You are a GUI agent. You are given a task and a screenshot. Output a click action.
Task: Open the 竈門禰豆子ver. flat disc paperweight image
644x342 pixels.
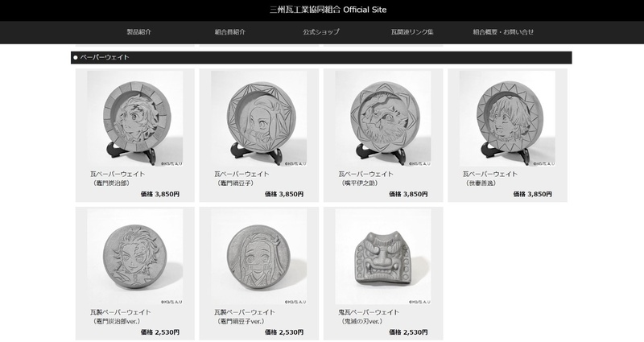tap(258, 257)
